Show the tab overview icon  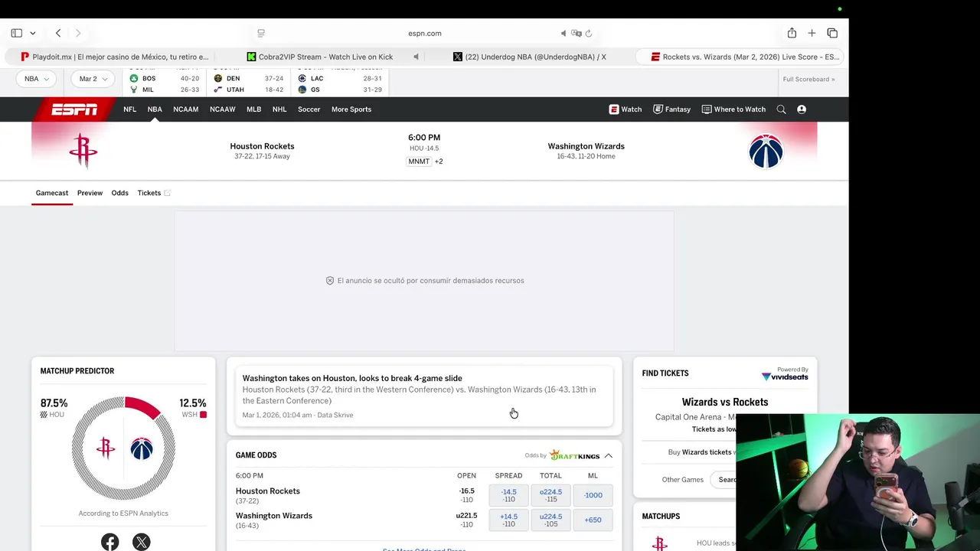(x=832, y=33)
